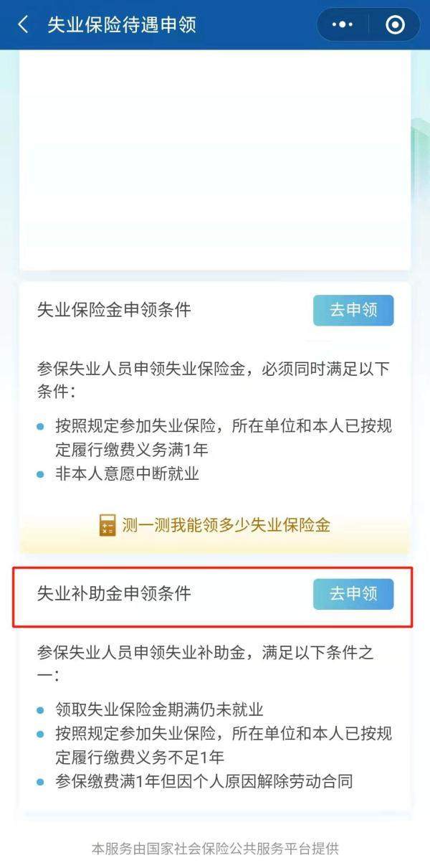Tap the back arrow in header
The width and height of the screenshot is (430, 868).
pyautogui.click(x=23, y=25)
